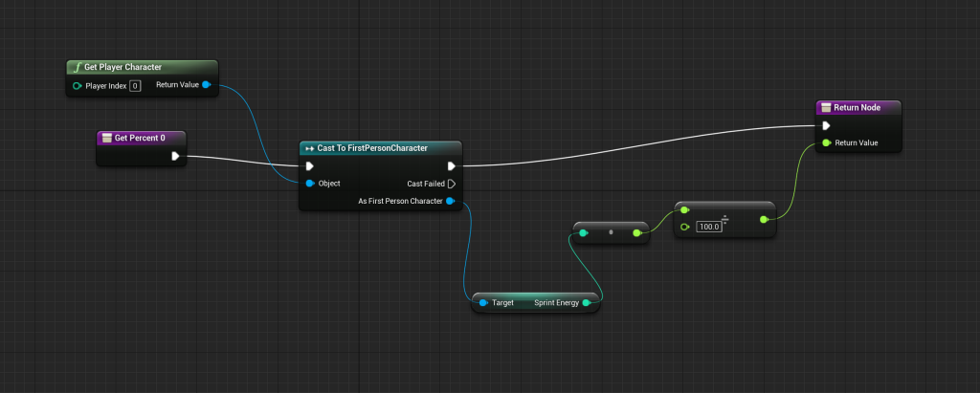Click the Return Node header icon

826,107
